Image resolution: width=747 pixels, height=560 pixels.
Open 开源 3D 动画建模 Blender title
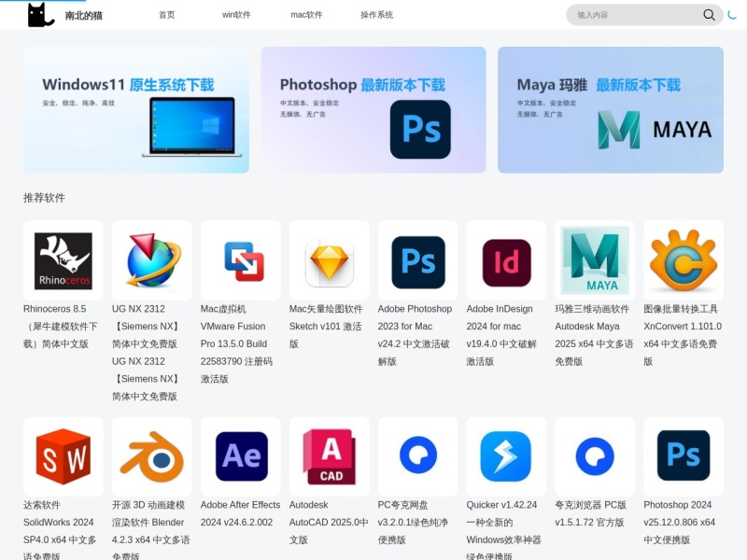coord(151,530)
